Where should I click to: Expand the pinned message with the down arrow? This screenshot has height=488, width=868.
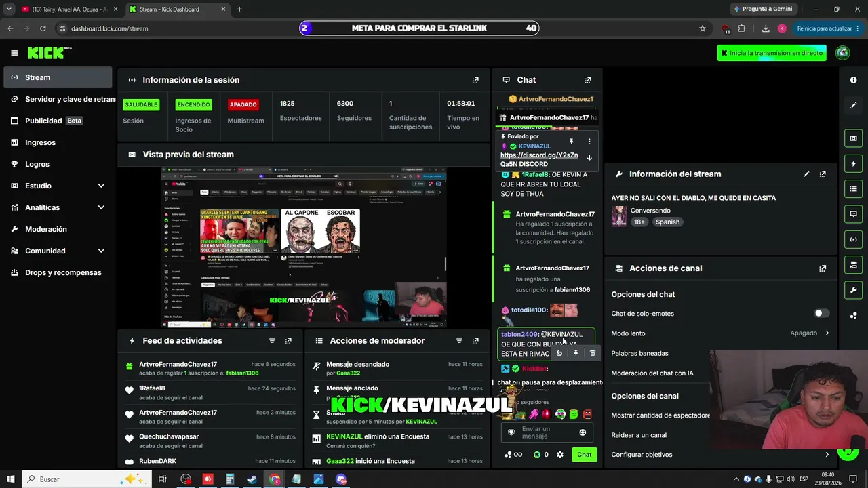coord(589,157)
